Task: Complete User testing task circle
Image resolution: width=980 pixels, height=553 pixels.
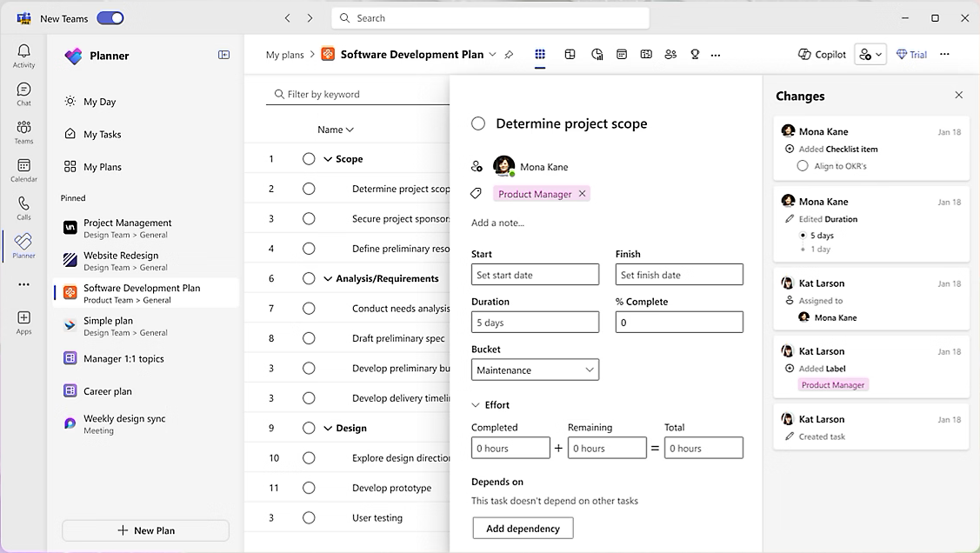Action: point(309,518)
